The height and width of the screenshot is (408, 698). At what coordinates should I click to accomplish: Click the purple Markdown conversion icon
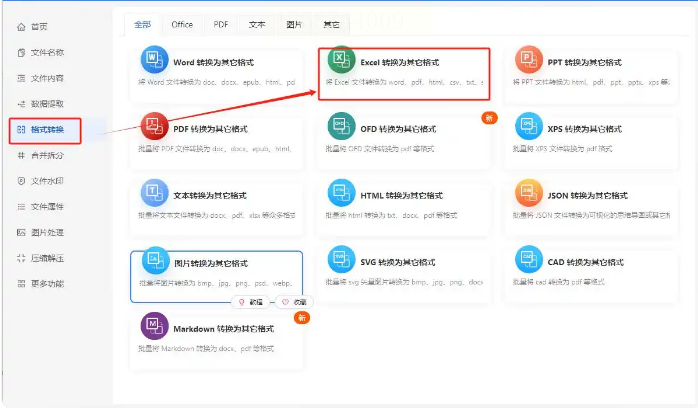click(154, 326)
